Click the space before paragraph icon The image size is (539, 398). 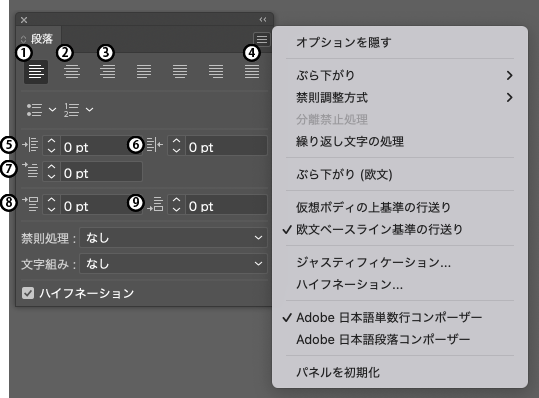click(30, 203)
